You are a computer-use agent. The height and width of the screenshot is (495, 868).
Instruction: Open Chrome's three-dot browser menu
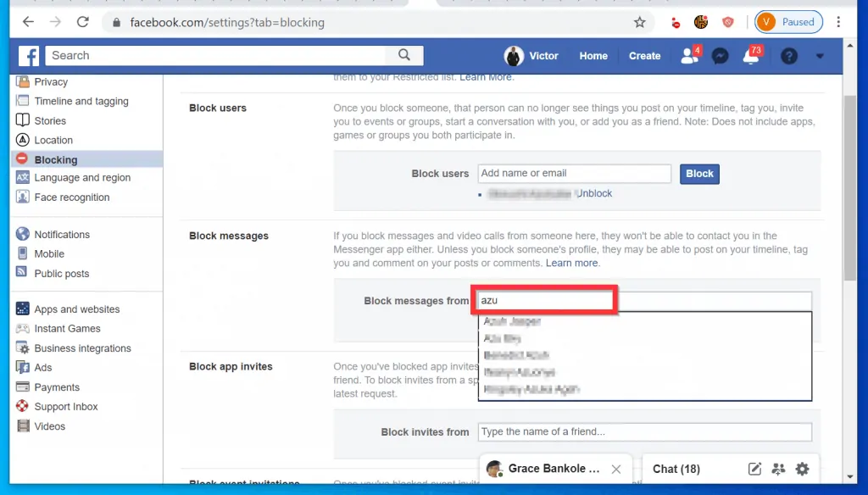pyautogui.click(x=838, y=22)
